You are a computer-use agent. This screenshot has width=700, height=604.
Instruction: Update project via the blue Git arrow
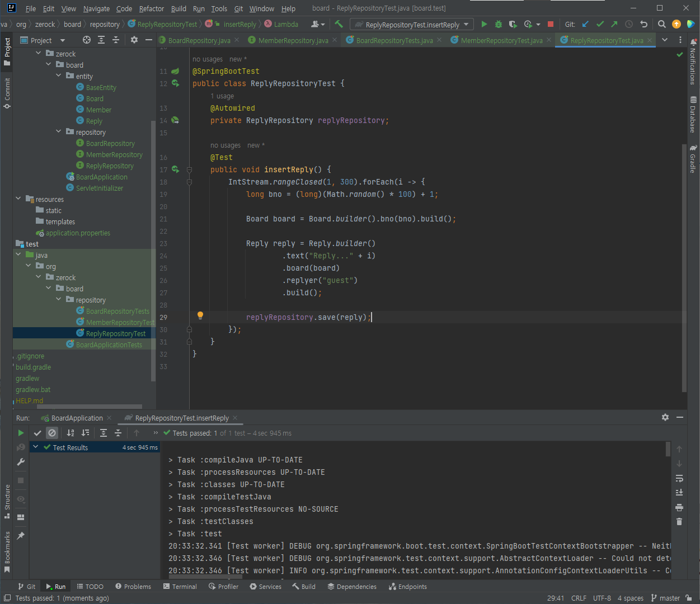click(585, 24)
